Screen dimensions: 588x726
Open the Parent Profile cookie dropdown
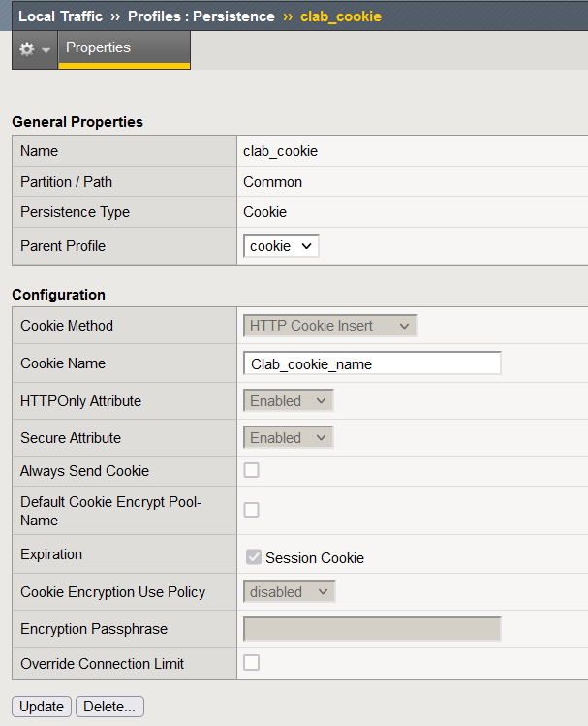[x=281, y=246]
